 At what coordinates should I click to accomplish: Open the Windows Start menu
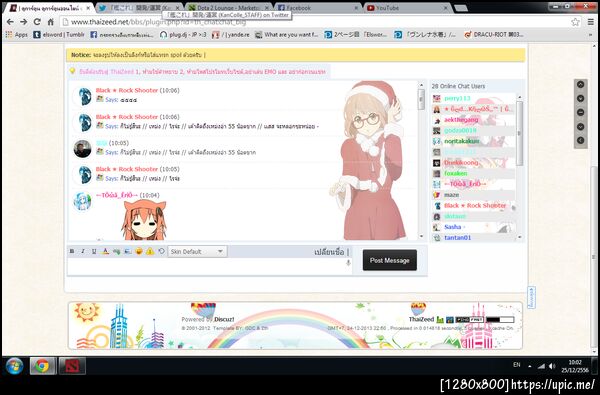tap(14, 366)
